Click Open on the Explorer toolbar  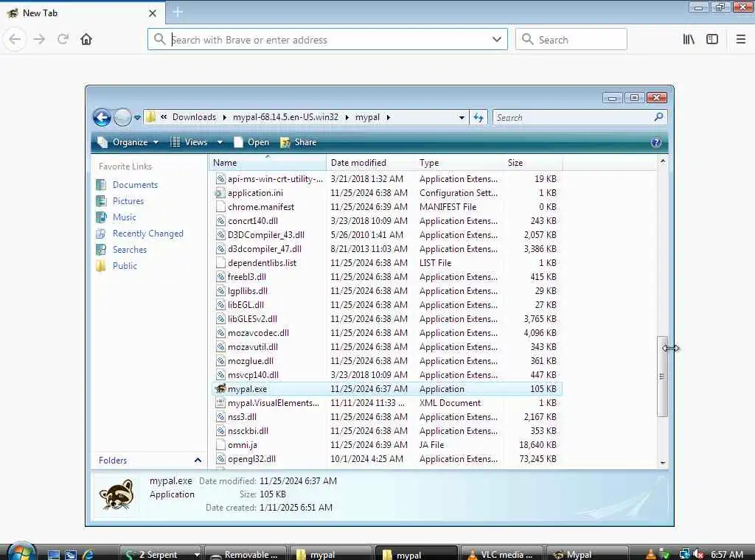[x=251, y=142]
